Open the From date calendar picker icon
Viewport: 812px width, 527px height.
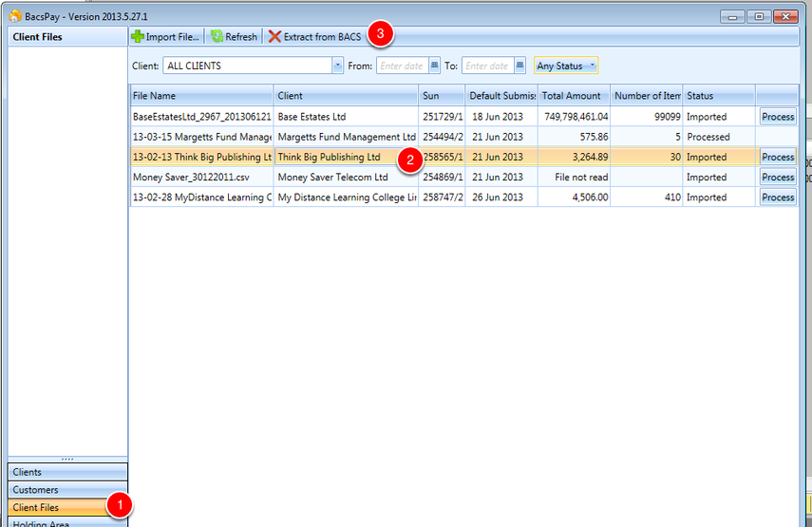434,66
